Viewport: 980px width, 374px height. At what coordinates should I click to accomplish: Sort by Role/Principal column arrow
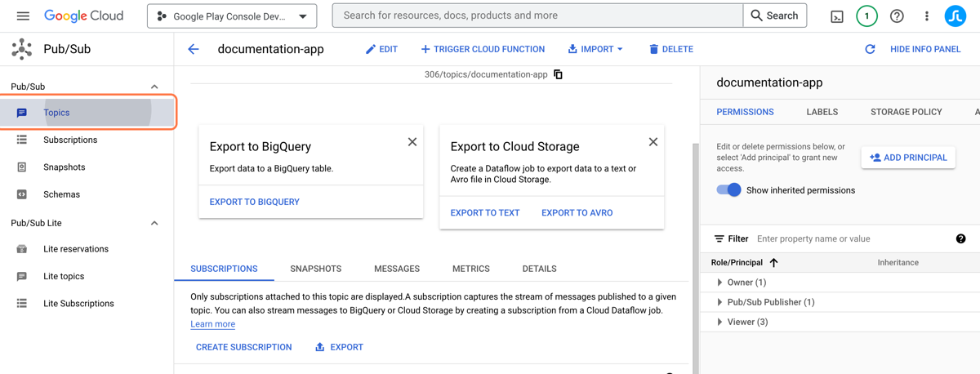[x=773, y=263]
